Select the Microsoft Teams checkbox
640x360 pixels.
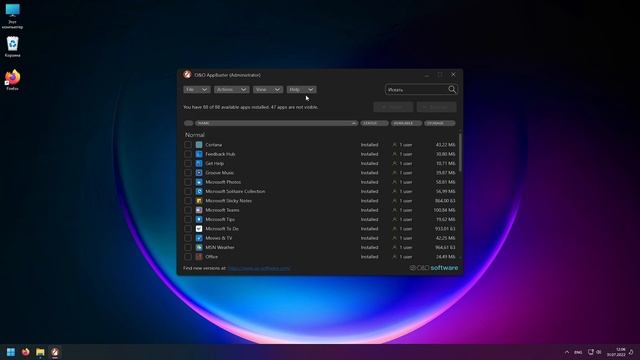click(188, 210)
